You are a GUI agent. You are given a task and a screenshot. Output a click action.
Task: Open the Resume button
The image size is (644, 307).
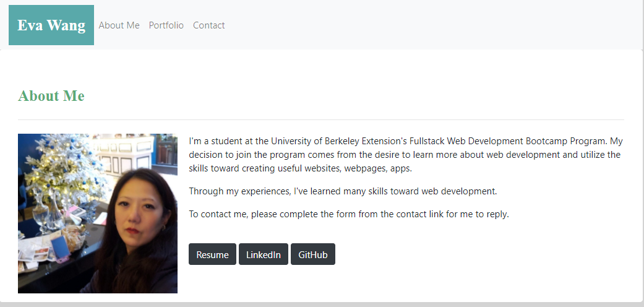[x=212, y=254]
